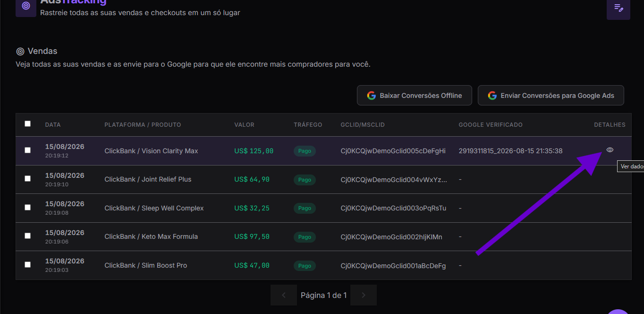Click truncated GCLID Cj0KCQjwDemoGclid004vWxYz
Image resolution: width=644 pixels, height=314 pixels.
pos(394,179)
